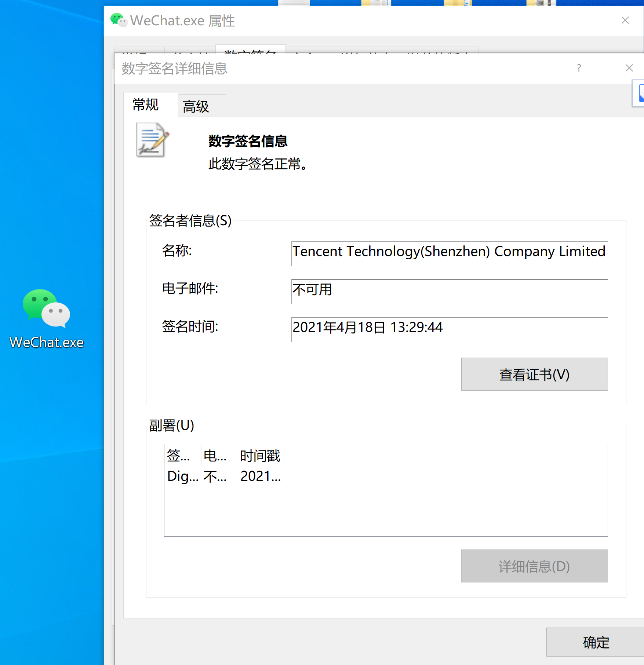Close the digital signature details dialog

[x=629, y=68]
